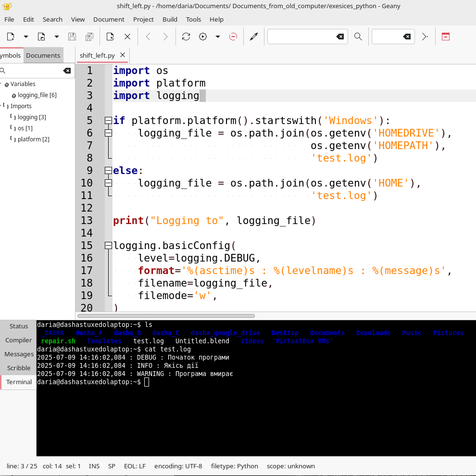Collapse the fold at line 6
476x476 pixels.
pos(108,133)
